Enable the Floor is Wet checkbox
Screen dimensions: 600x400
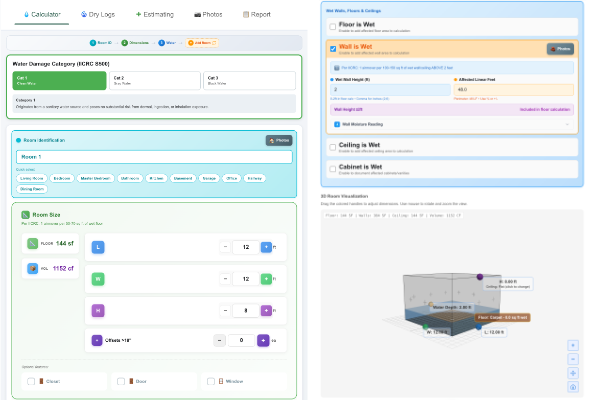[x=332, y=26]
